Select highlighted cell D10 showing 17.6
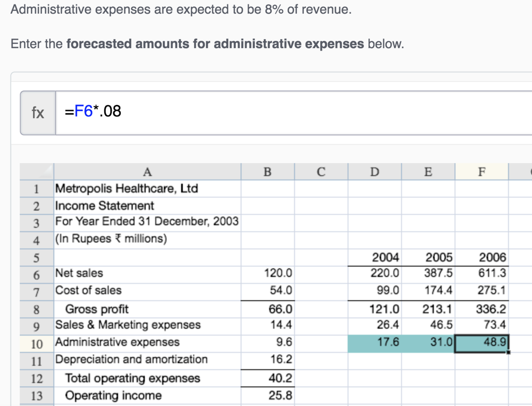Image resolution: width=532 pixels, height=406 pixels. coord(374,344)
